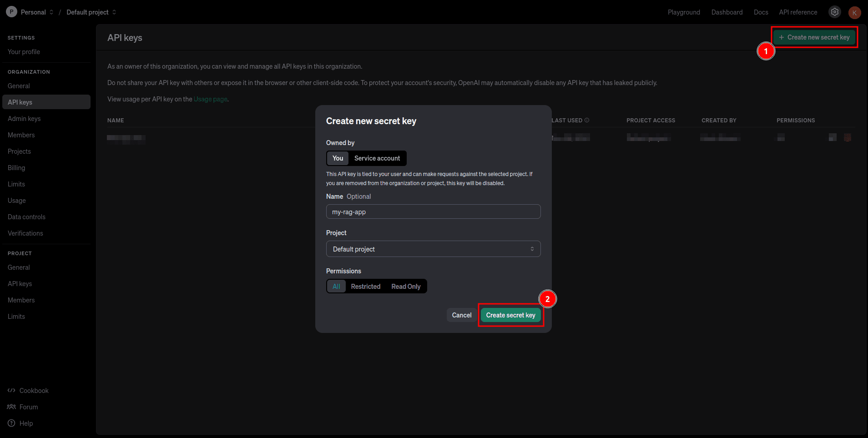Open the Usage page link
This screenshot has height=438, width=868.
pos(210,99)
